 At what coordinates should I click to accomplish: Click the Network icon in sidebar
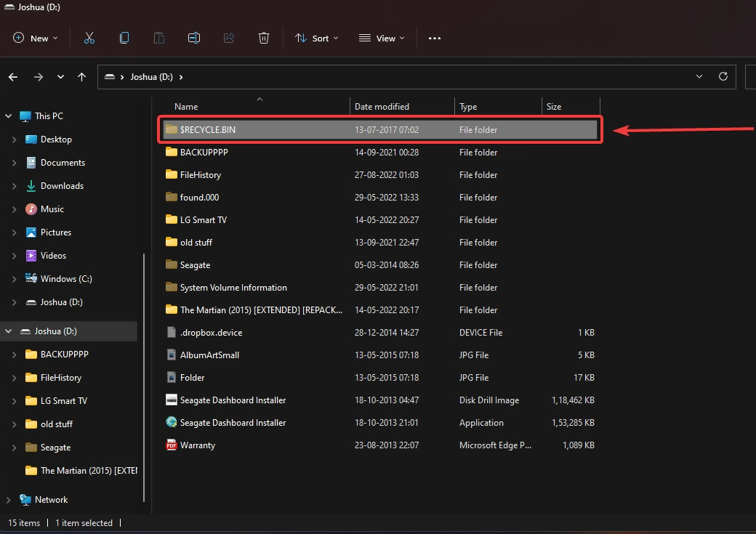tap(25, 499)
